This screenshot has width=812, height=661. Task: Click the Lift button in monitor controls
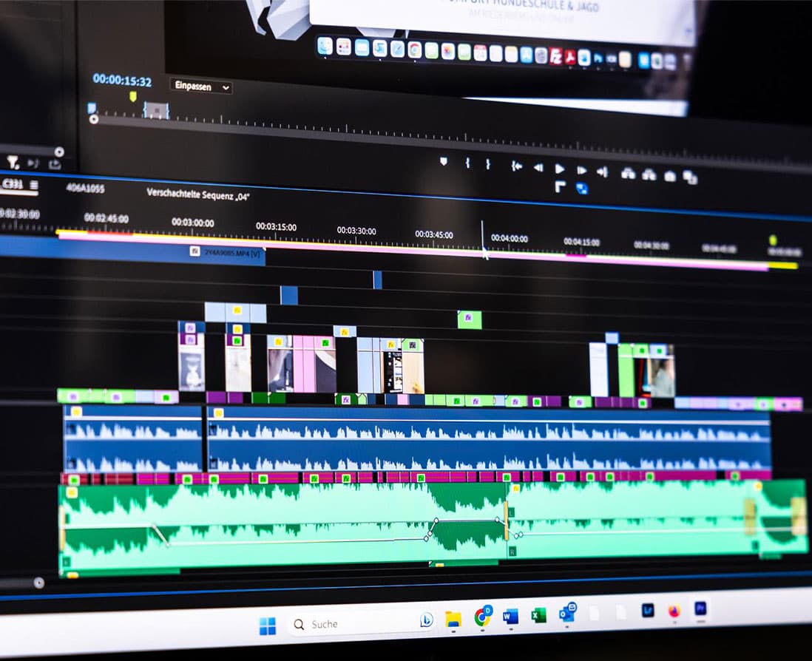628,174
